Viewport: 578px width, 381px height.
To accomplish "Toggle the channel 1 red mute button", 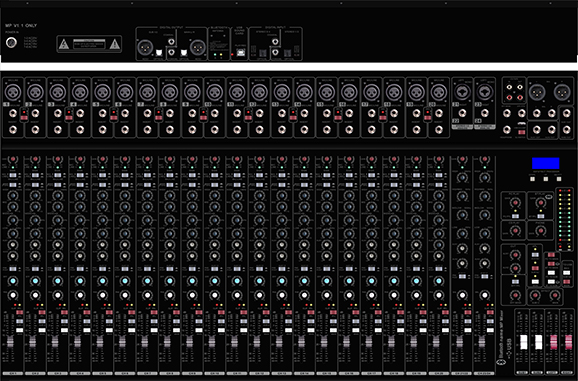I will [20, 312].
